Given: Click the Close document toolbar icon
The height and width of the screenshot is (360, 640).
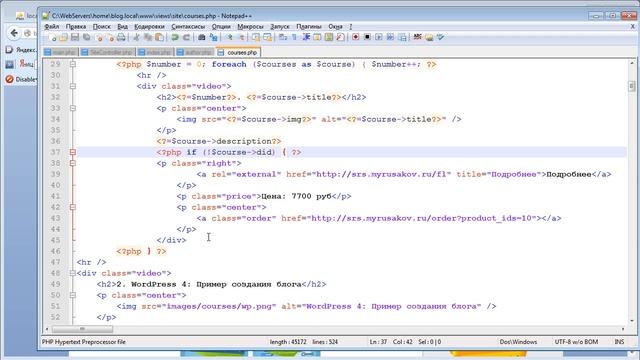Looking at the screenshot, I should tap(98, 38).
